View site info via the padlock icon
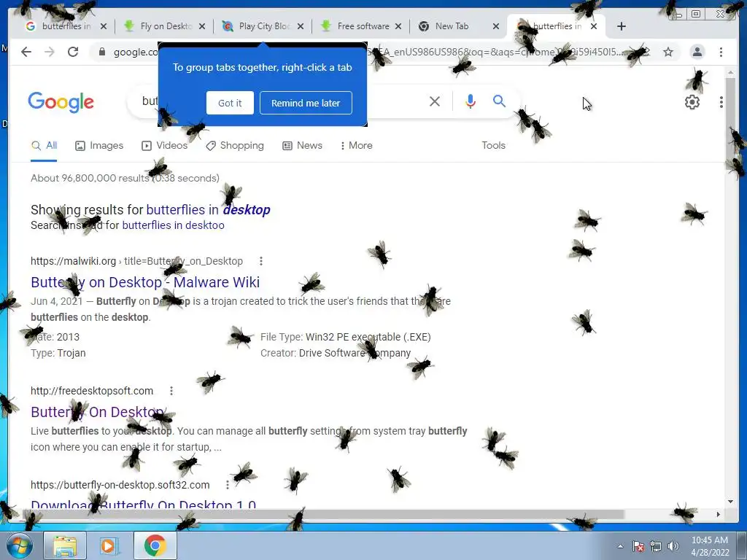The image size is (747, 560). point(101,52)
